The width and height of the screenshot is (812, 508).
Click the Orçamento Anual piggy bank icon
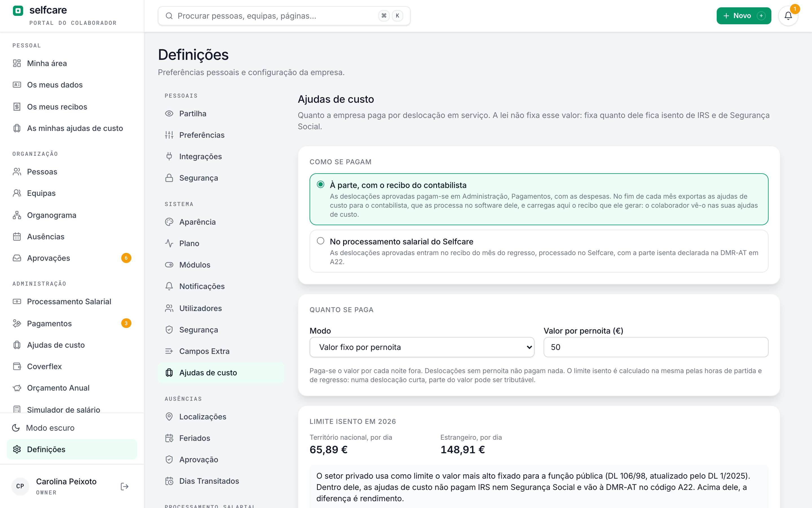(17, 388)
